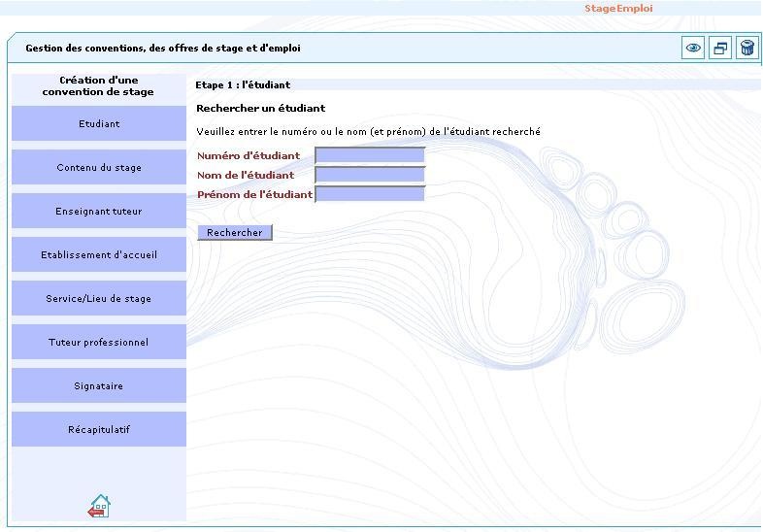Click the Nom de l'étudiant input

370,175
